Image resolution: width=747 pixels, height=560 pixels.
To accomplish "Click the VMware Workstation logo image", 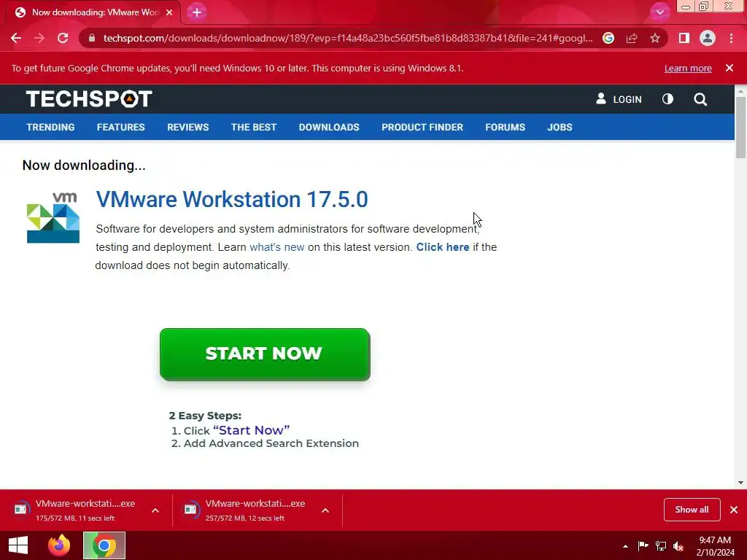I will [53, 217].
